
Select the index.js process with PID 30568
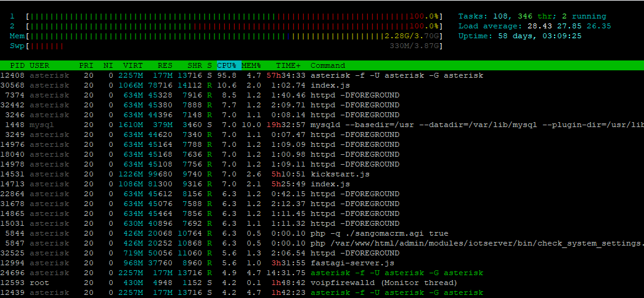(247, 85)
